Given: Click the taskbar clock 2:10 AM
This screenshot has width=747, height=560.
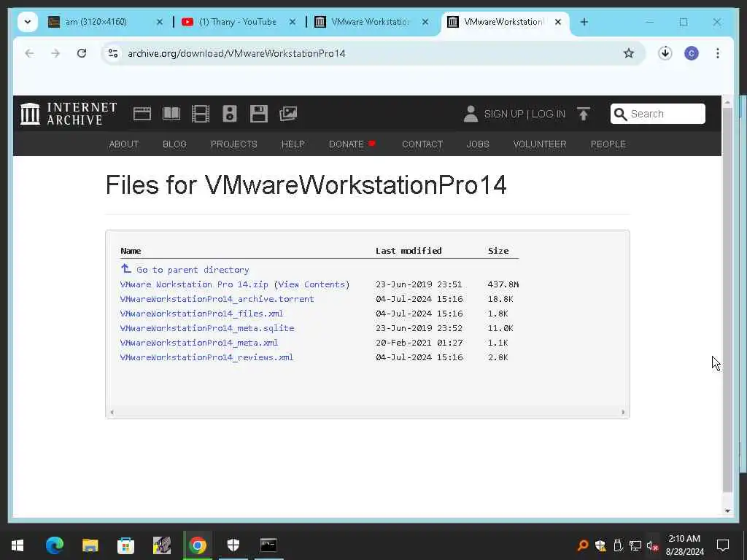Looking at the screenshot, I should [684, 539].
